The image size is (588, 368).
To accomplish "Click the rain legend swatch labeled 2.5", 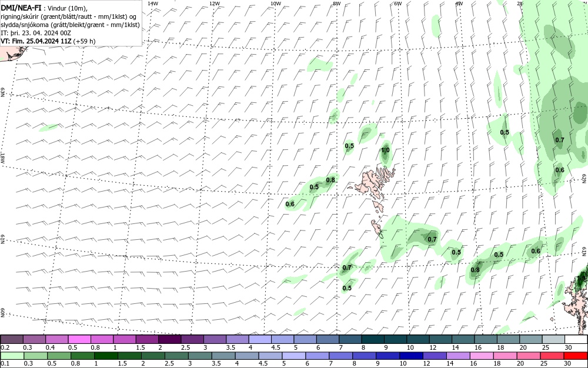I will pyautogui.click(x=176, y=356).
